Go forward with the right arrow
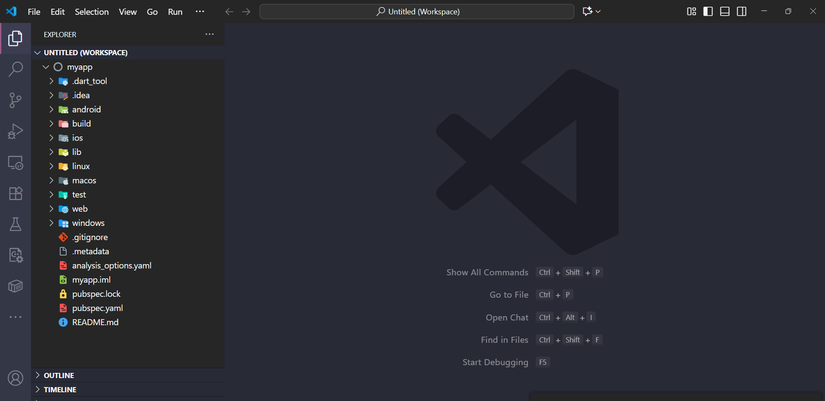The image size is (825, 401). coord(246,12)
